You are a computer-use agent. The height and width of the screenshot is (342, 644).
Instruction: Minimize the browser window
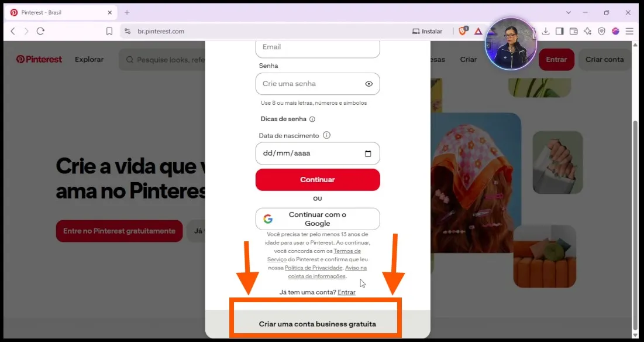tap(586, 13)
